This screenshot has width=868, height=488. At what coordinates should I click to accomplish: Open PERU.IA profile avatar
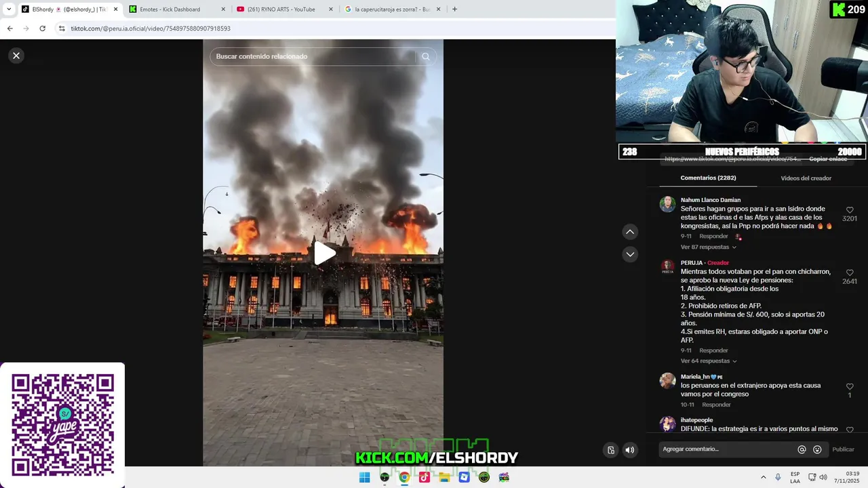(x=668, y=267)
